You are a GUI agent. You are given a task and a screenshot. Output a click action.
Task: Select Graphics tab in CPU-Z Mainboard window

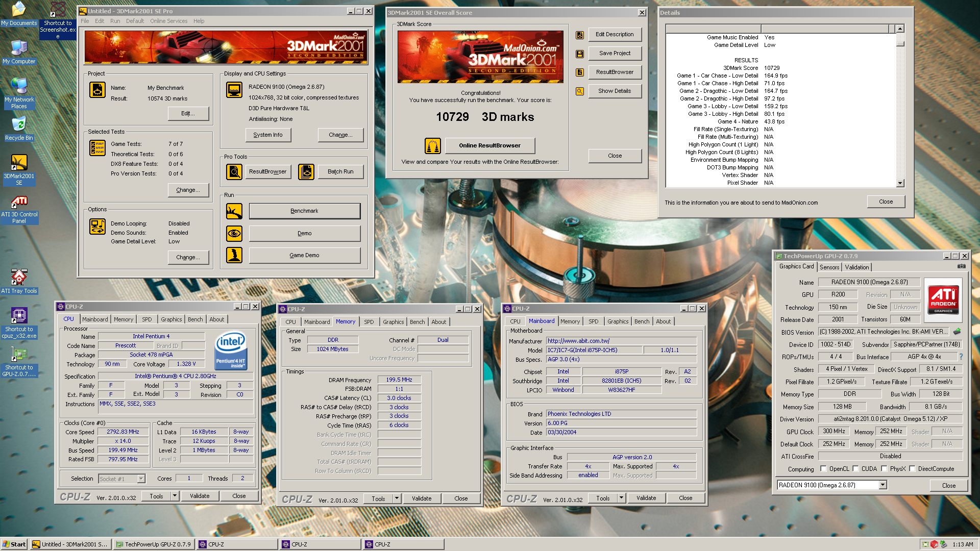click(618, 321)
